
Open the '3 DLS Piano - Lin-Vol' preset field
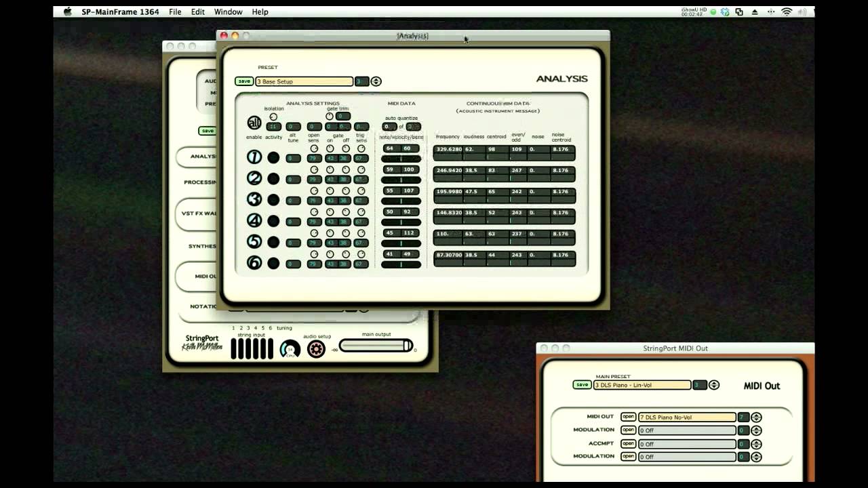click(x=642, y=385)
